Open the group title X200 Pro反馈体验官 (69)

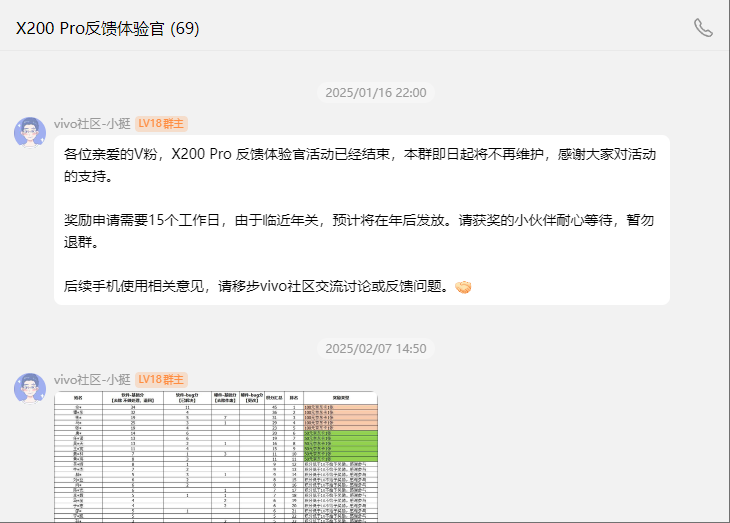point(108,28)
